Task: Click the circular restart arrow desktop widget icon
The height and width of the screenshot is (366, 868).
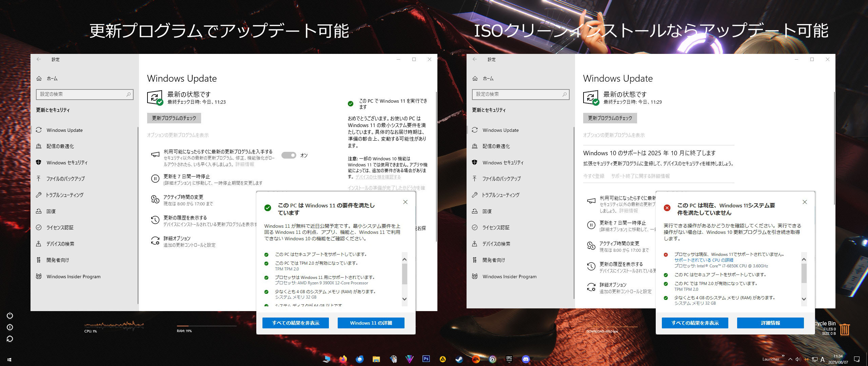Action: (10, 339)
